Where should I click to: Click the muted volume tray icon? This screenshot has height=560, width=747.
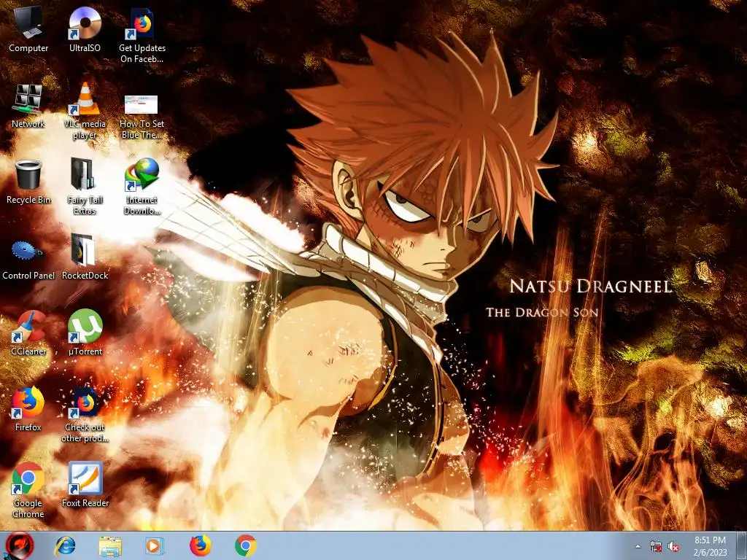(x=673, y=547)
